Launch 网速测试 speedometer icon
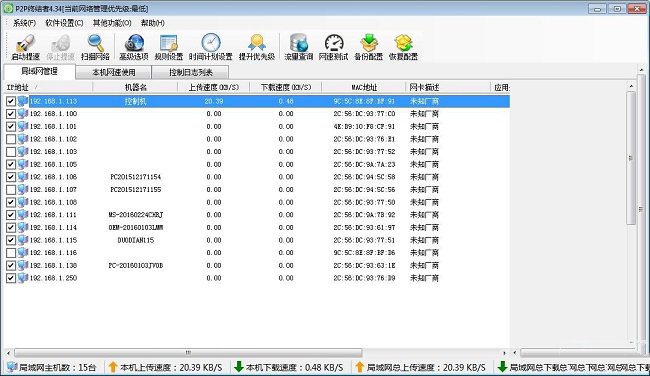 (334, 43)
